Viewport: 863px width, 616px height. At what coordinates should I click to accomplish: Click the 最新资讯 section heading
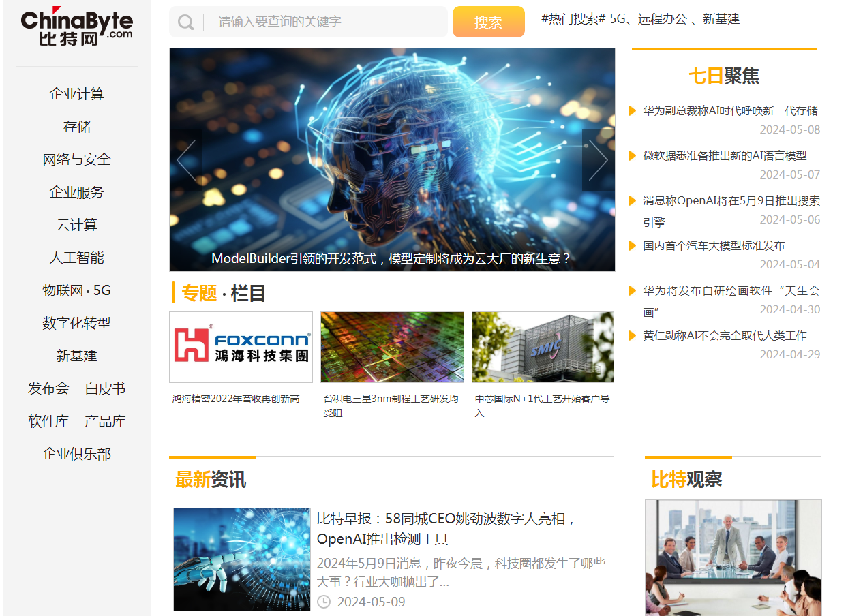pyautogui.click(x=211, y=479)
